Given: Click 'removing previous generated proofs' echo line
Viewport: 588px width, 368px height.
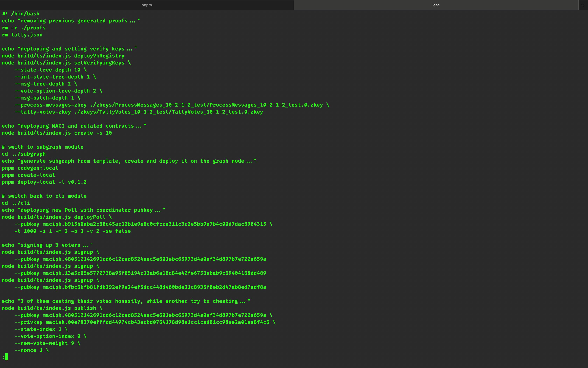Looking at the screenshot, I should pos(71,21).
